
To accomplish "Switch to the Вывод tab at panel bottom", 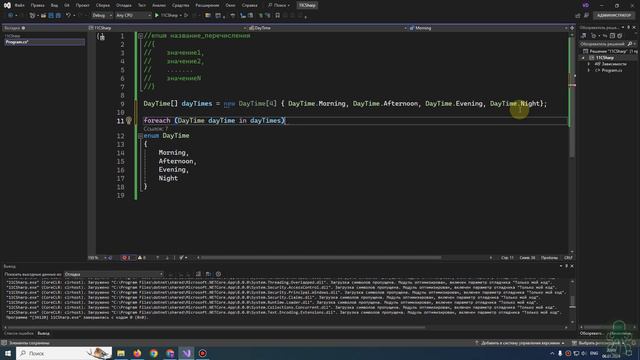I will coord(44,333).
